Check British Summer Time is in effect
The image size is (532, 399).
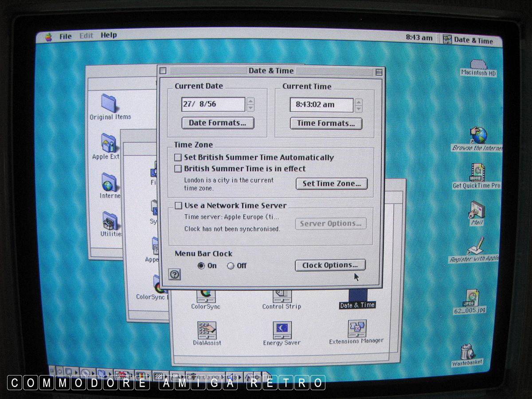[178, 169]
